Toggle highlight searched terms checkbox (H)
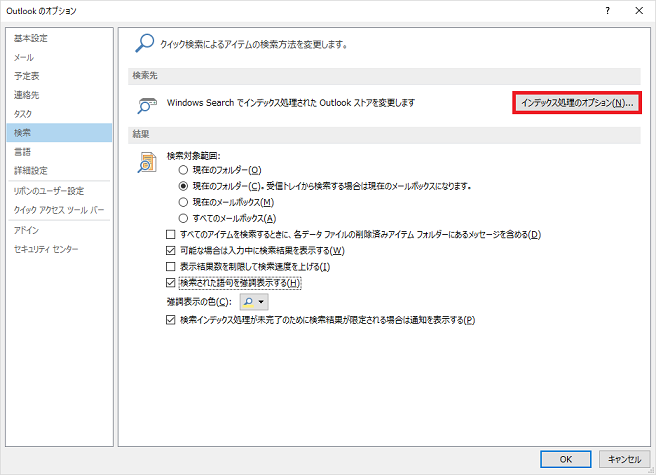This screenshot has height=475, width=656. click(170, 283)
